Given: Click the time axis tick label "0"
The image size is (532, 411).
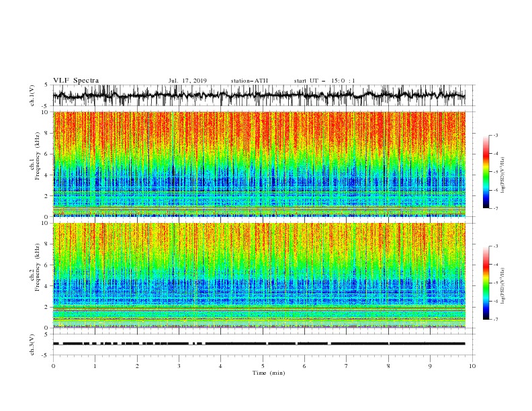Looking at the screenshot, I should tap(53, 366).
